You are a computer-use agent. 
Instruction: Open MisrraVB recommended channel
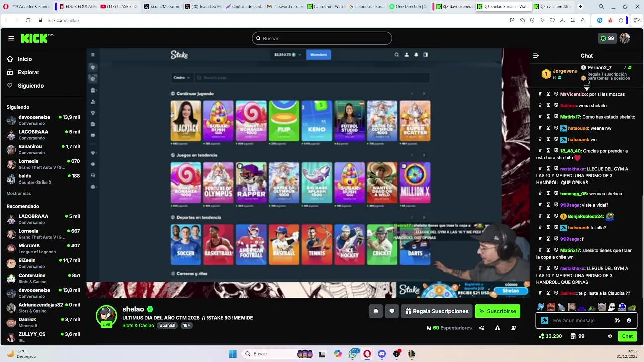tap(43, 249)
